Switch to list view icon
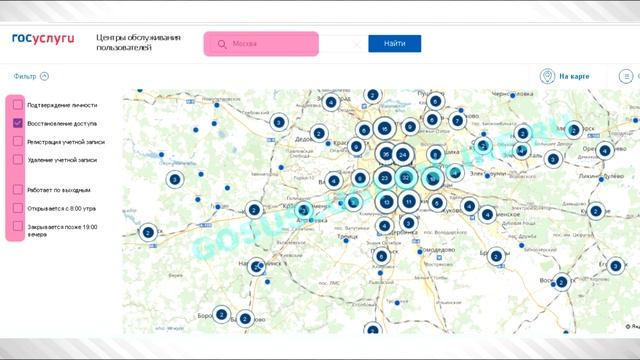 pyautogui.click(x=626, y=76)
